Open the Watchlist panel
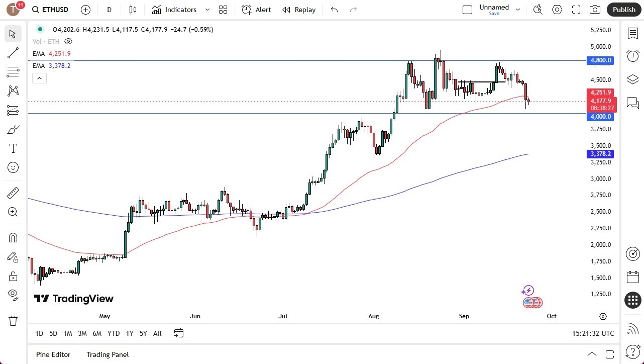The image size is (644, 364). pyautogui.click(x=632, y=33)
